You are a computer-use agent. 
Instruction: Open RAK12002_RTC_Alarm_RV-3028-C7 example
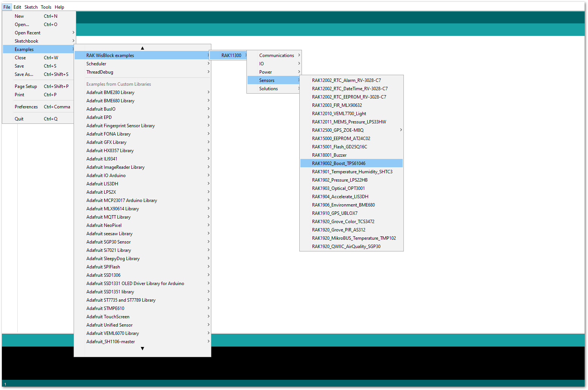(x=351, y=80)
